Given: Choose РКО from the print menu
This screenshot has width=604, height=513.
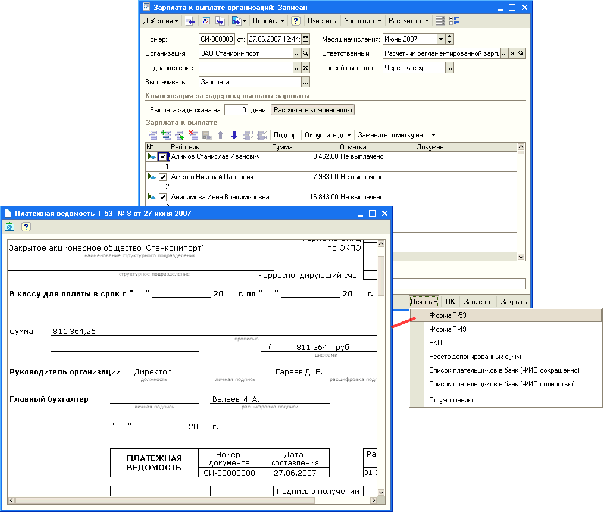Looking at the screenshot, I should click(x=505, y=343).
